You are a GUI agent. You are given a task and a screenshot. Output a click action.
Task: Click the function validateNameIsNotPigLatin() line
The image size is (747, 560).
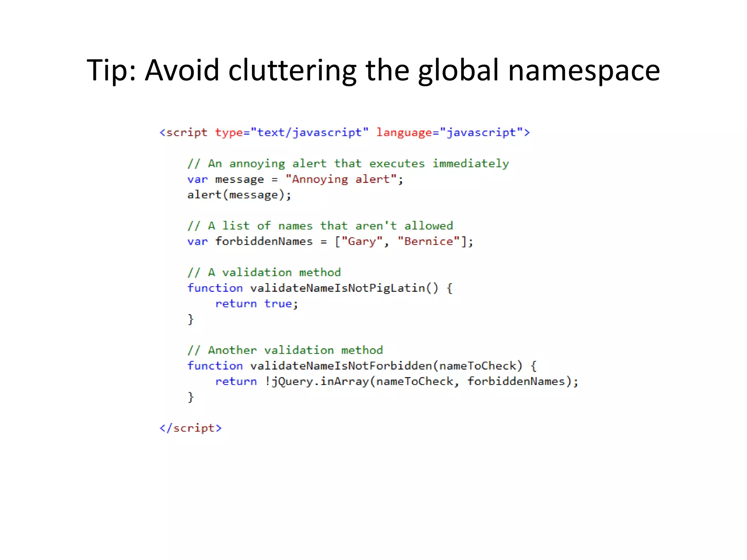pos(320,288)
